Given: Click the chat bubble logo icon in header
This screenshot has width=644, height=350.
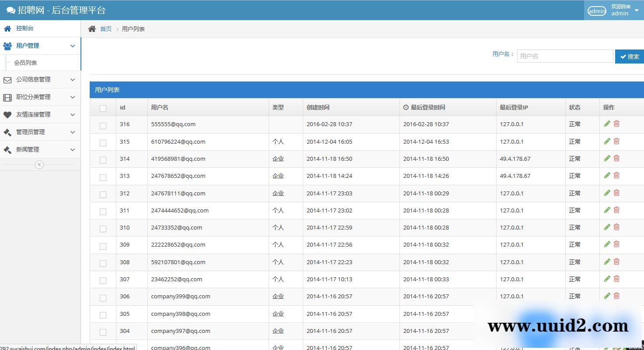Looking at the screenshot, I should click(x=11, y=10).
